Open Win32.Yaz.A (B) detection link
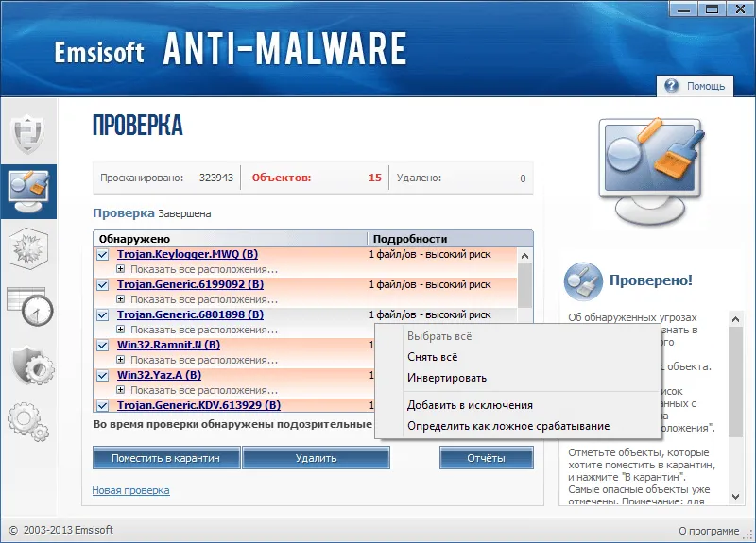Viewport: 756px width, 543px height. click(x=159, y=375)
